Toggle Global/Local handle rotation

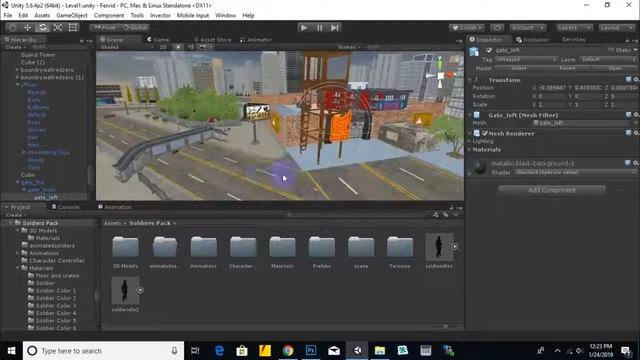tap(135, 27)
